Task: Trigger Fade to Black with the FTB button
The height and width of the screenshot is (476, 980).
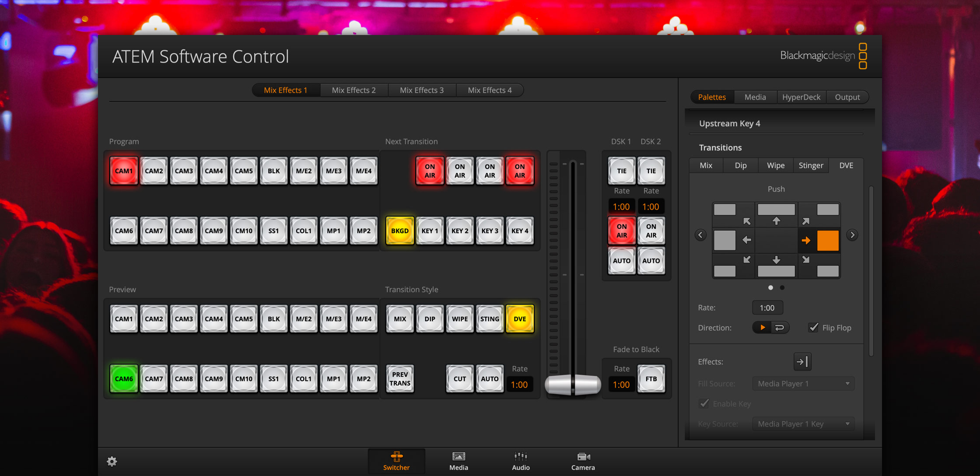Action: [x=651, y=378]
